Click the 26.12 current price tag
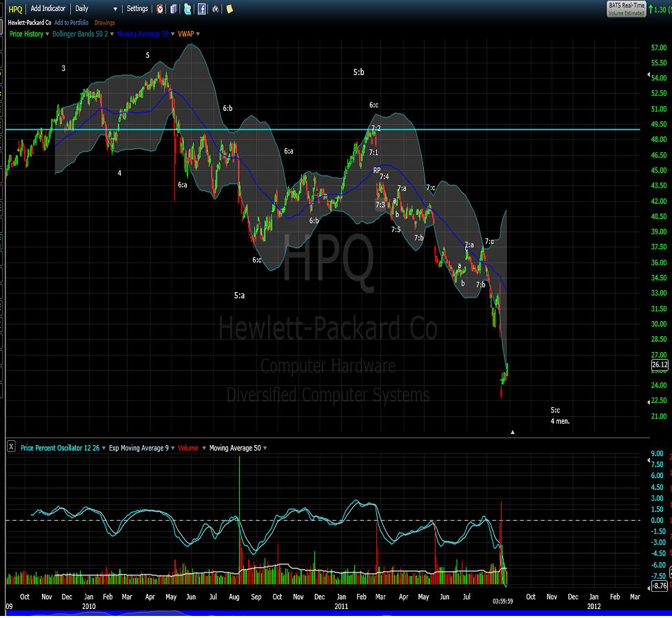This screenshot has width=672, height=618. point(660,365)
